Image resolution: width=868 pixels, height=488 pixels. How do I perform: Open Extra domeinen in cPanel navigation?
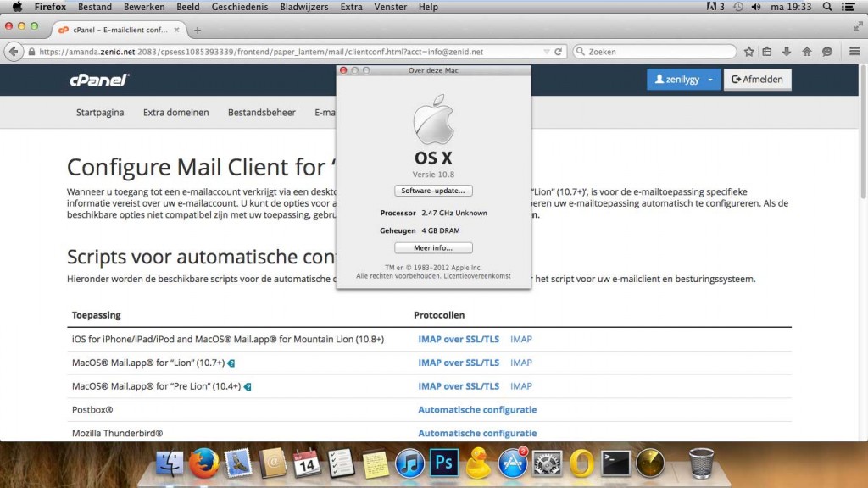tap(176, 113)
